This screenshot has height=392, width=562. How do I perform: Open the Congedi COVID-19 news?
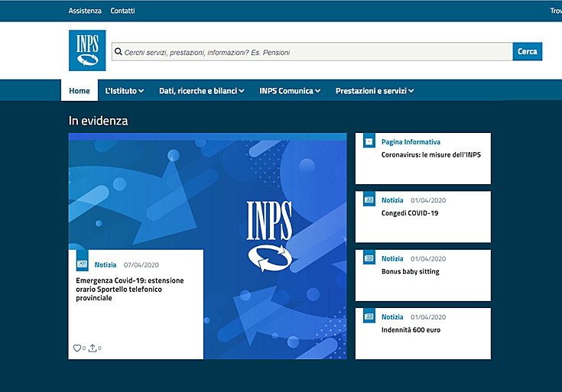[410, 213]
